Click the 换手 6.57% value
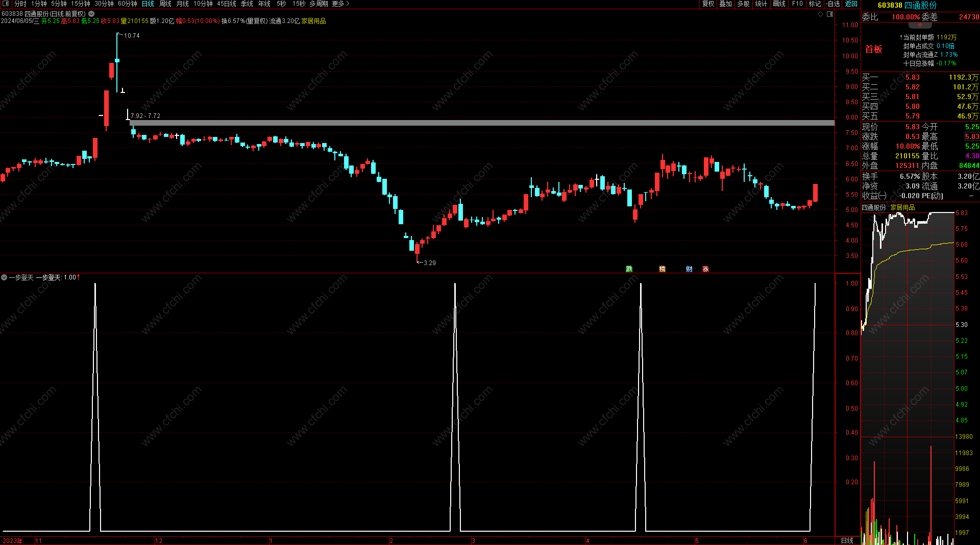Viewport: 980px width, 545px height. [910, 176]
